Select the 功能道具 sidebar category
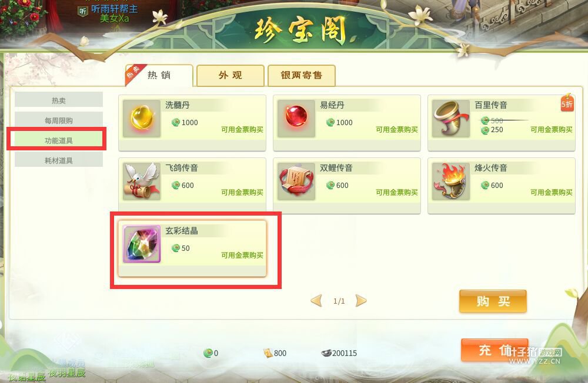 [x=59, y=140]
